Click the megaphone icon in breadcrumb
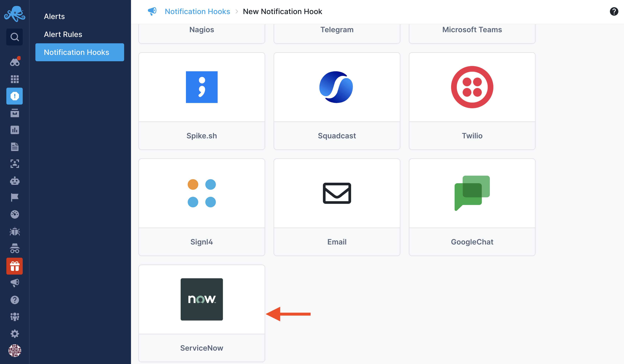The height and width of the screenshot is (364, 624). click(152, 11)
